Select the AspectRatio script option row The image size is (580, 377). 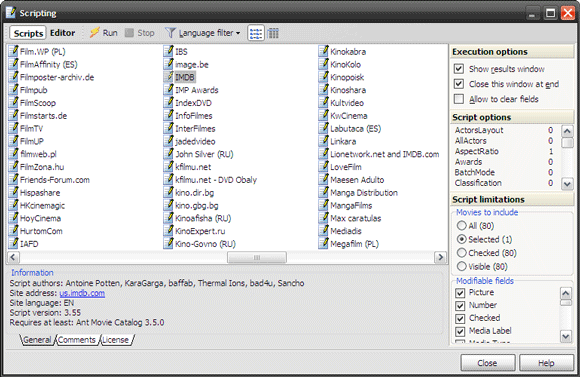(x=504, y=151)
